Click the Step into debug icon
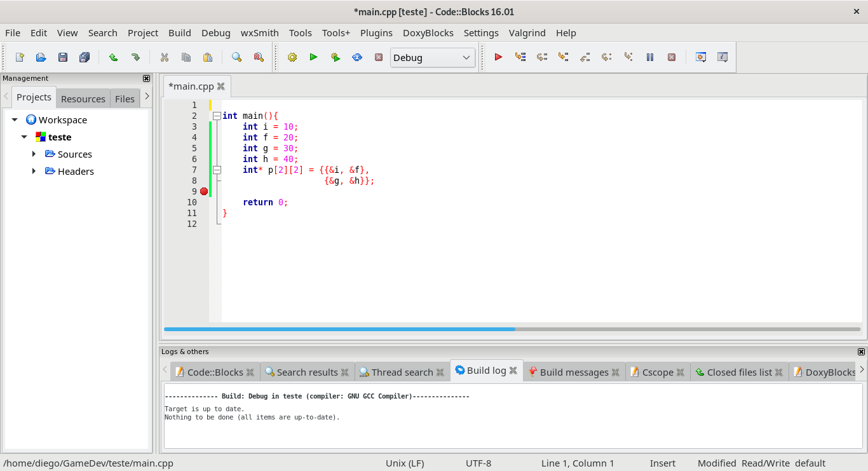Viewport: 868px width, 471px height. (x=564, y=57)
